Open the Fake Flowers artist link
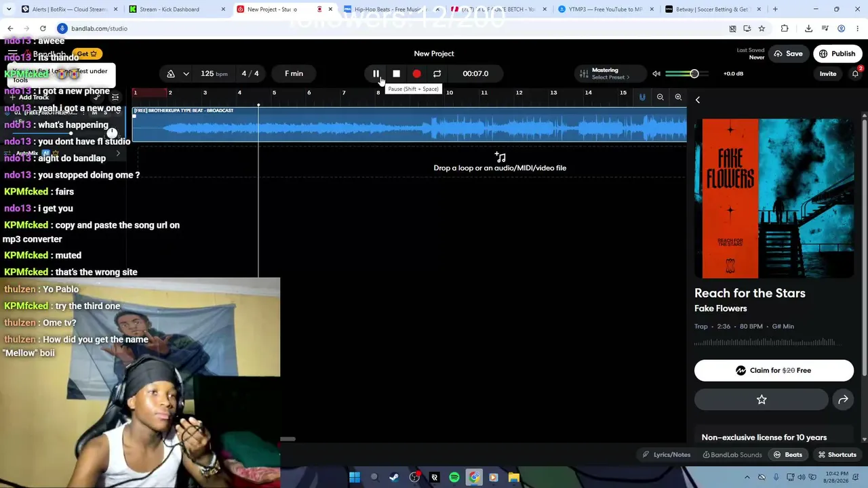Image resolution: width=868 pixels, height=488 pixels. [720, 308]
